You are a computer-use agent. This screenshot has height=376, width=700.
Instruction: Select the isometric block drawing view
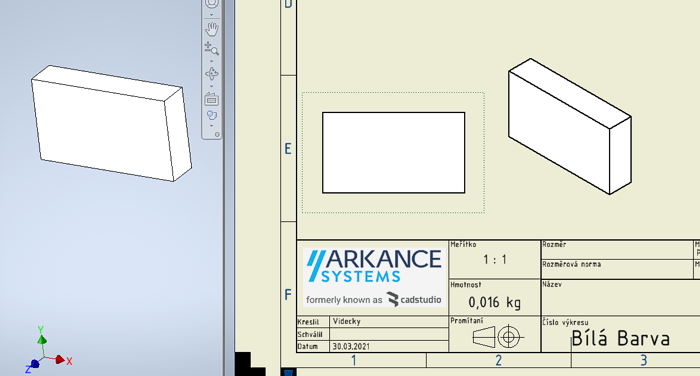pos(570,126)
